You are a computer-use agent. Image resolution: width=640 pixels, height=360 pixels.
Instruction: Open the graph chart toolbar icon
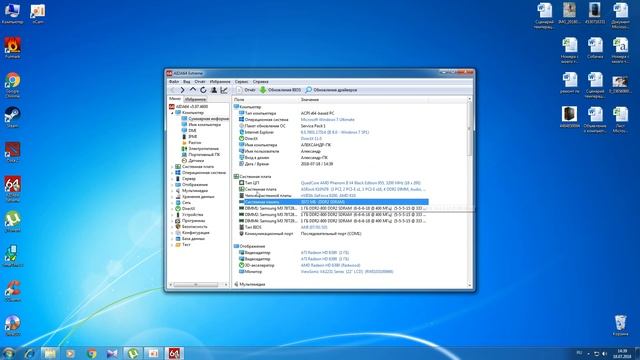(224, 90)
